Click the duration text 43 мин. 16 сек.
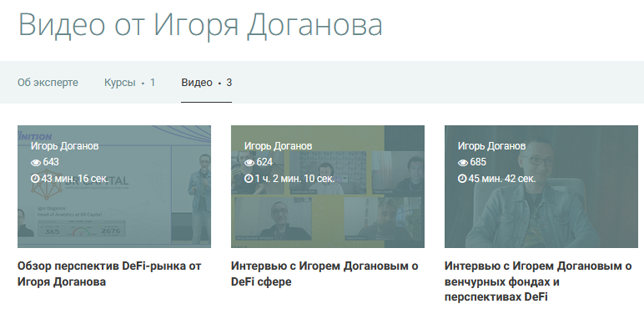Image resolution: width=644 pixels, height=314 pixels. click(75, 178)
